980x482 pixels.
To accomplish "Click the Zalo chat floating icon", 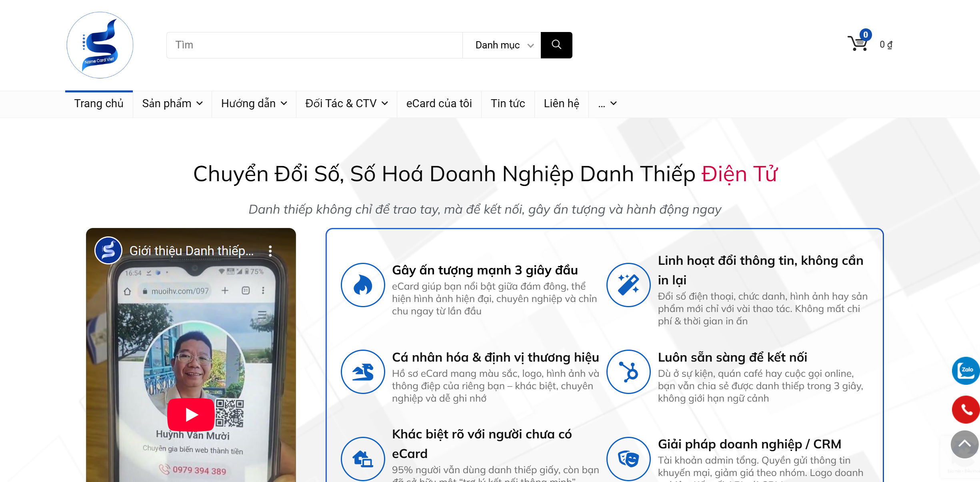I will point(966,370).
